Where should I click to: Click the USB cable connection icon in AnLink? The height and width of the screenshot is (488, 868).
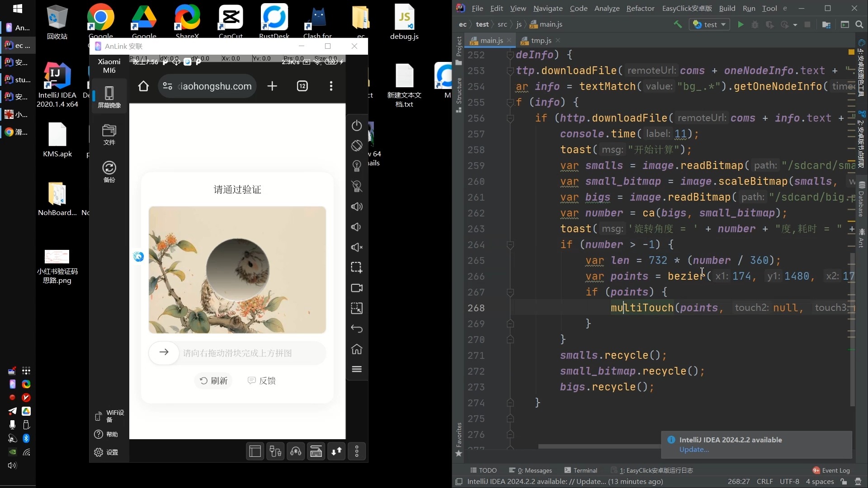click(x=275, y=451)
